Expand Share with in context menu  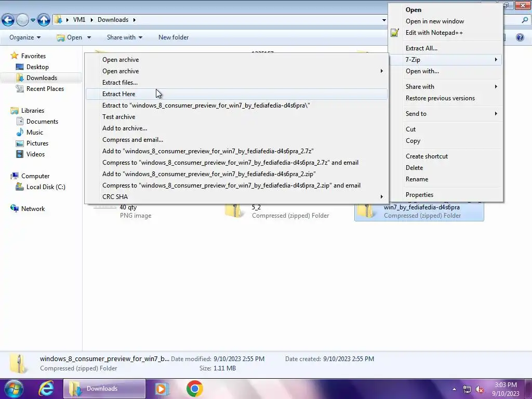coord(445,87)
